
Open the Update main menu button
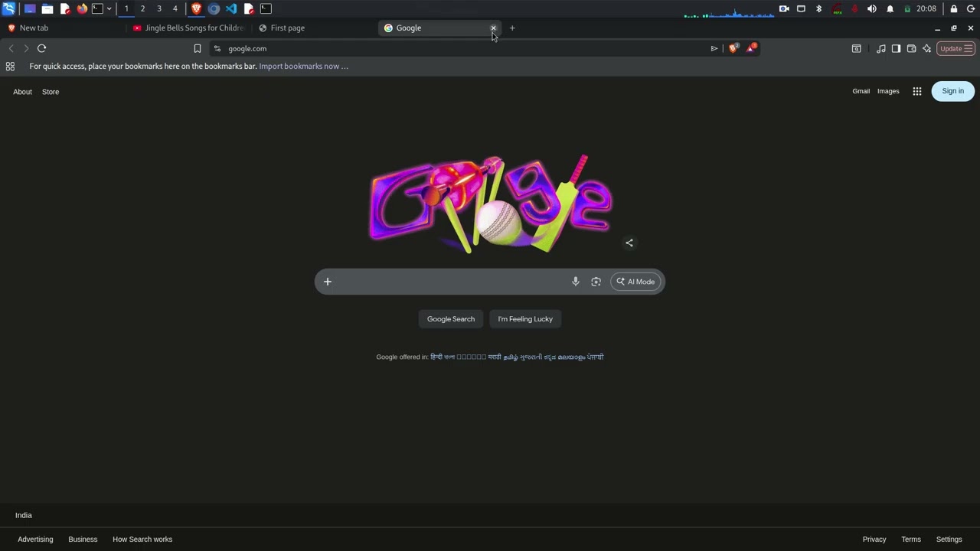click(x=956, y=48)
